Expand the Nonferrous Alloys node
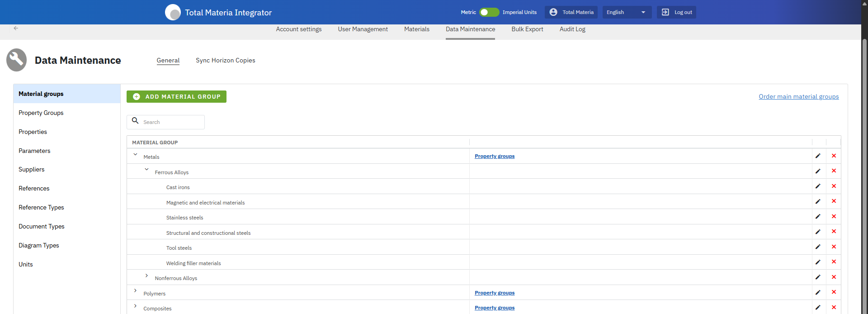 146,276
